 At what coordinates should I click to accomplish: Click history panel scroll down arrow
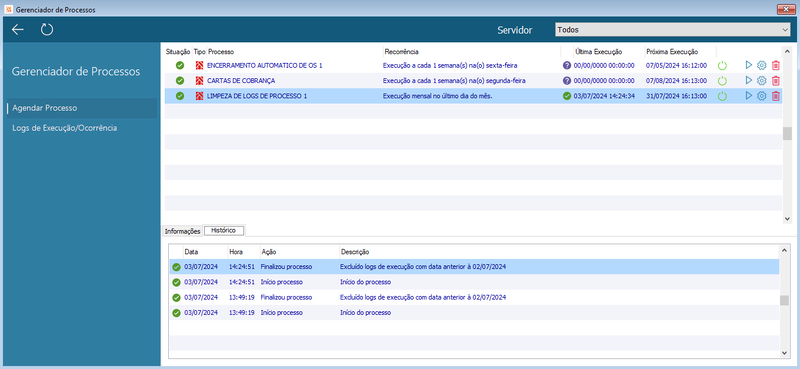[784, 353]
